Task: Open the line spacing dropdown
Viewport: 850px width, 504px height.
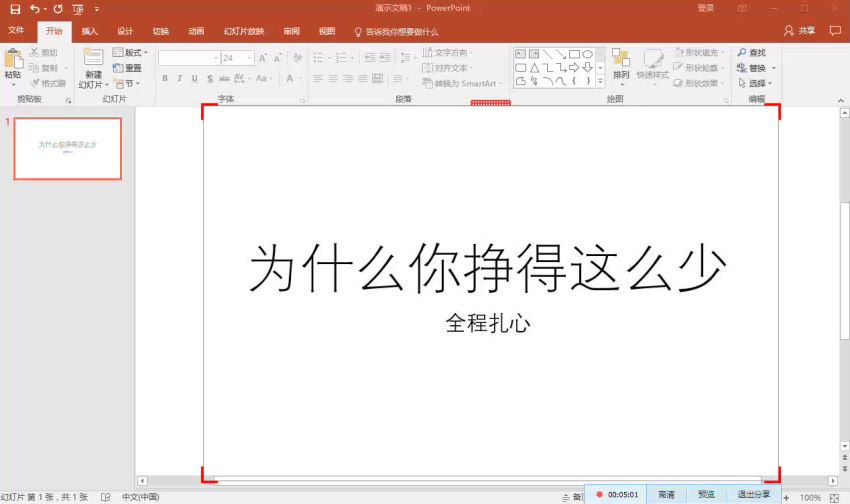Action: click(x=407, y=57)
